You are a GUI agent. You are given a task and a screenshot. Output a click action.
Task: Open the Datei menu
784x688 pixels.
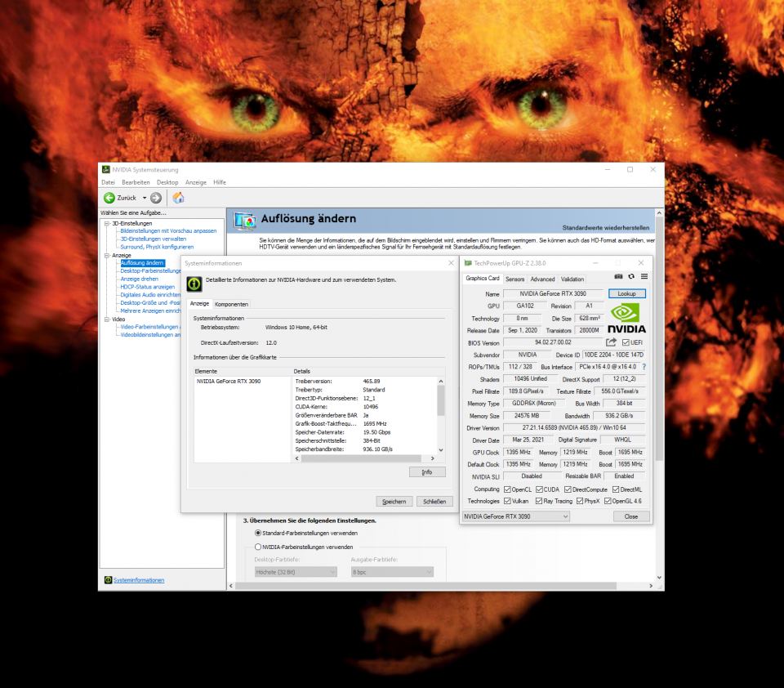click(108, 183)
